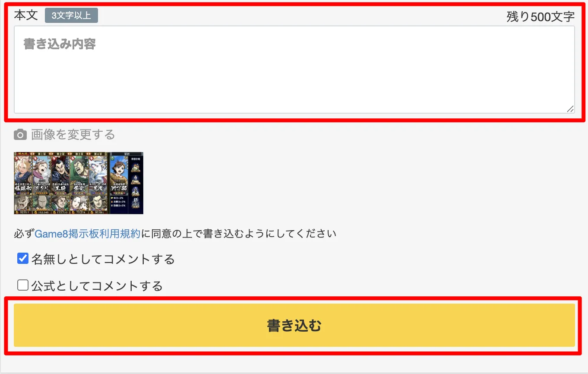
Task: Click the textarea resize grip icon
Action: click(570, 109)
